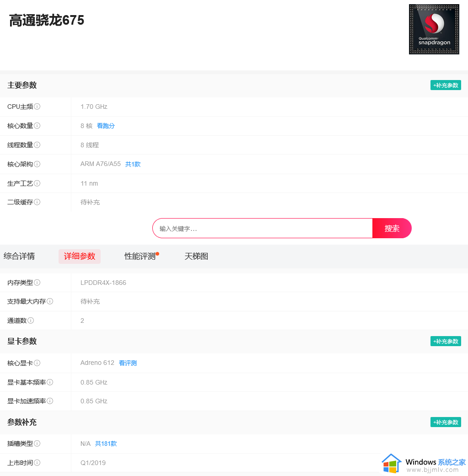Open 共181款 link beside N/A
The image size is (468, 476).
pyautogui.click(x=106, y=444)
